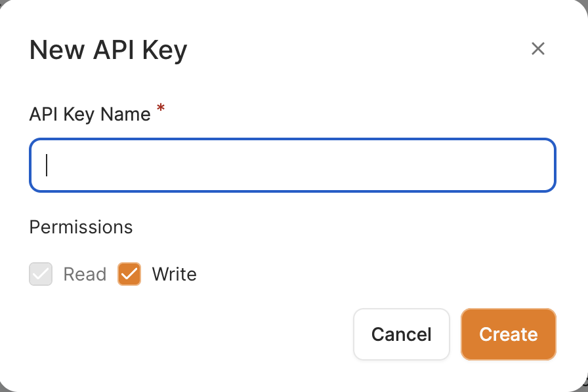Click the "API Key Name" field label
Screen dimensions: 588x392
(x=90, y=114)
